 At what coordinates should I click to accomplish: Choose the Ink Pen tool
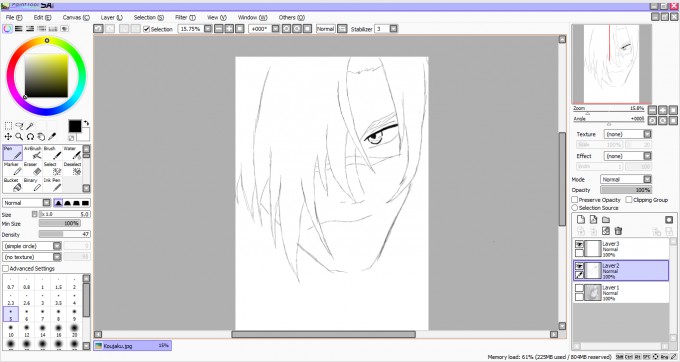click(x=53, y=185)
